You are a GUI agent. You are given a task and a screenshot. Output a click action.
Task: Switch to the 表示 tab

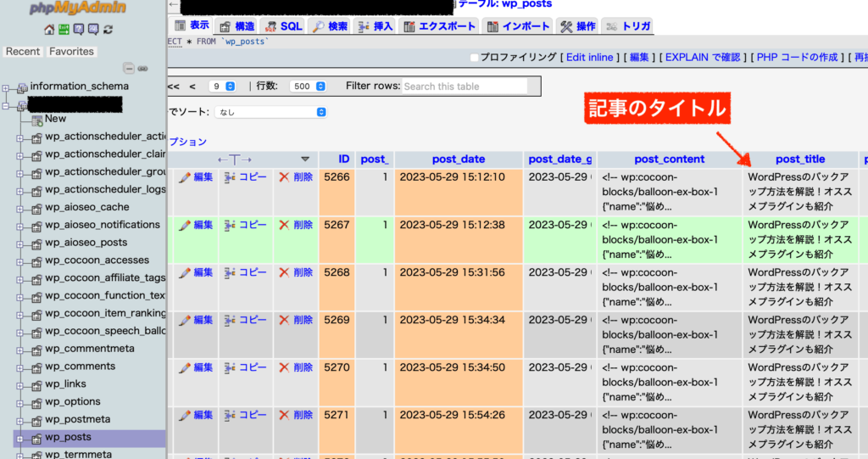(x=192, y=25)
